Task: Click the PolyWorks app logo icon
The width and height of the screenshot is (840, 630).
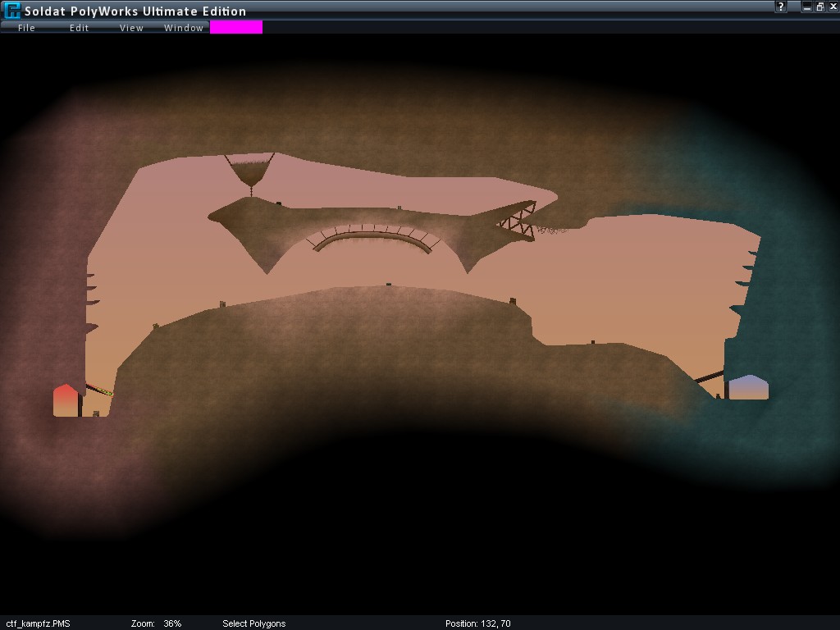Action: click(x=12, y=11)
